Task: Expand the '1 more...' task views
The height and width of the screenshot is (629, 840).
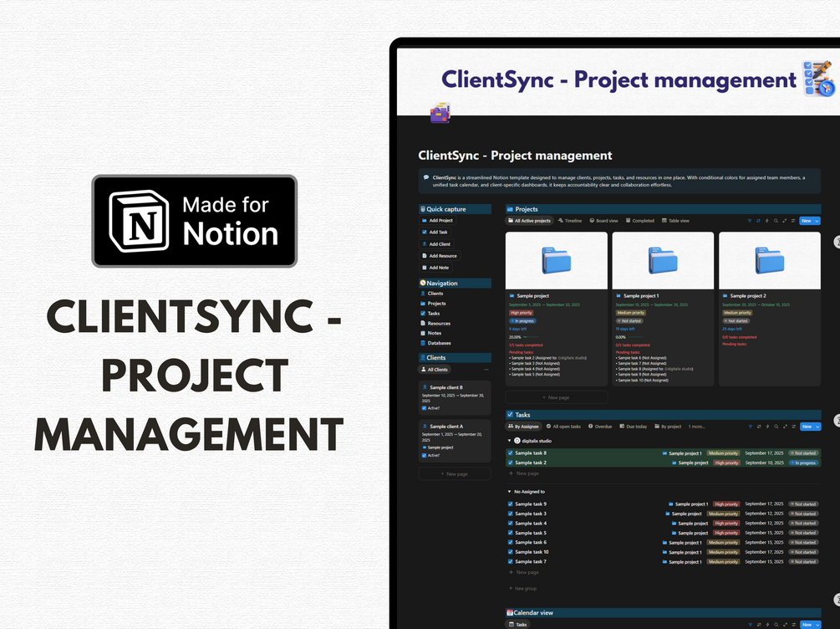Action: (697, 427)
